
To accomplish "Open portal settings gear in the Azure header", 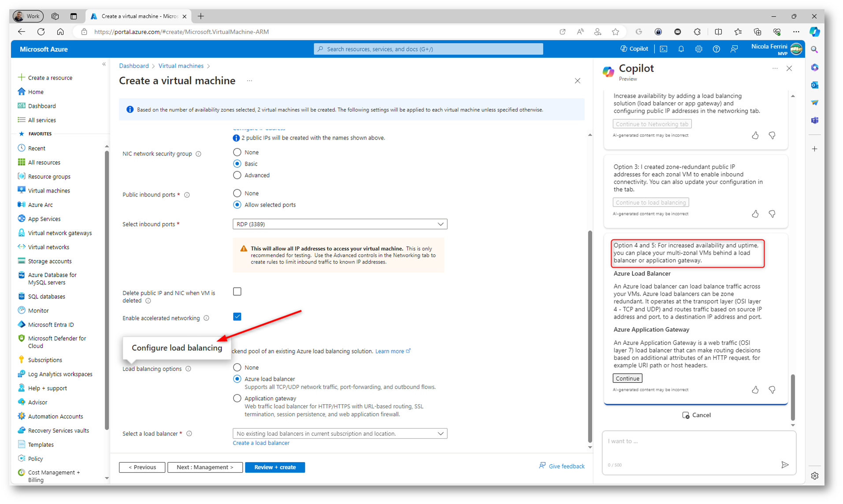I will 698,49.
